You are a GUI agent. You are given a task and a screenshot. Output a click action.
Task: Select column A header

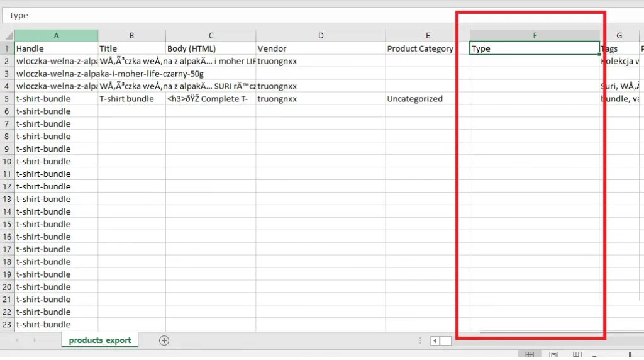(56, 36)
